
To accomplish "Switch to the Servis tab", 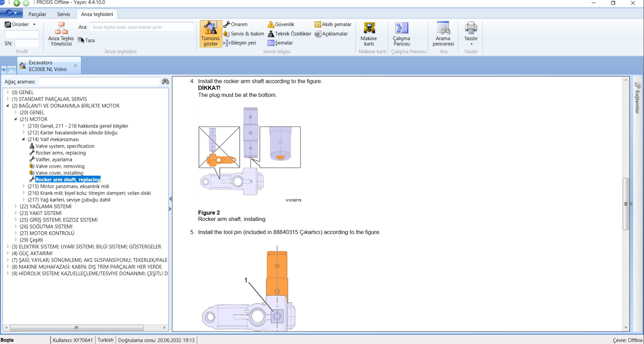I will 63,14.
